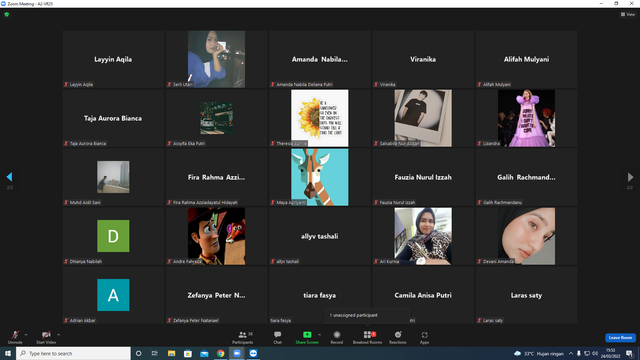Click the Fauzia Nurul Izzah tile
The width and height of the screenshot is (640, 360).
pos(423,177)
